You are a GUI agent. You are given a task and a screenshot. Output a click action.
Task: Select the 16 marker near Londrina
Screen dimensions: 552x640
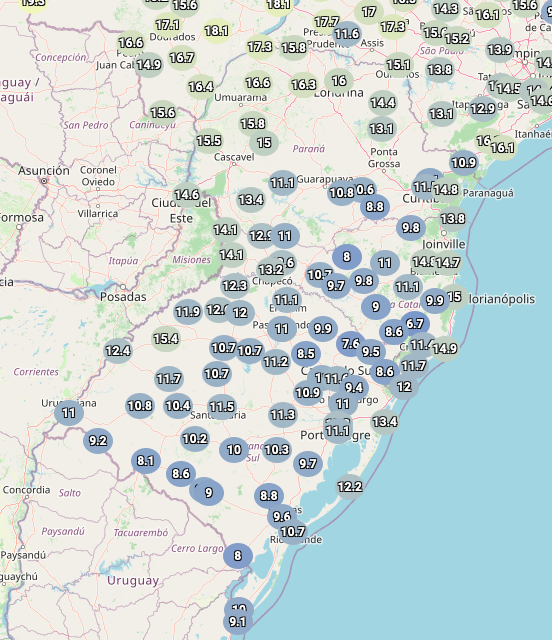(339, 81)
